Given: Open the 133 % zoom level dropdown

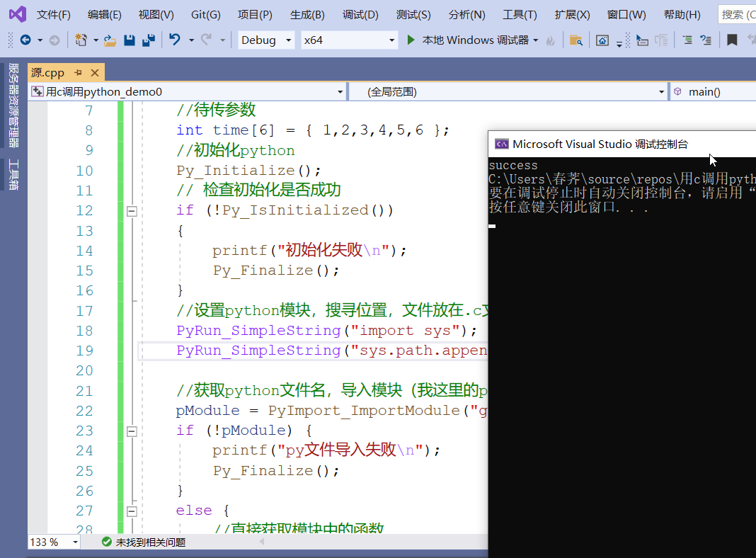Looking at the screenshot, I should (x=54, y=542).
